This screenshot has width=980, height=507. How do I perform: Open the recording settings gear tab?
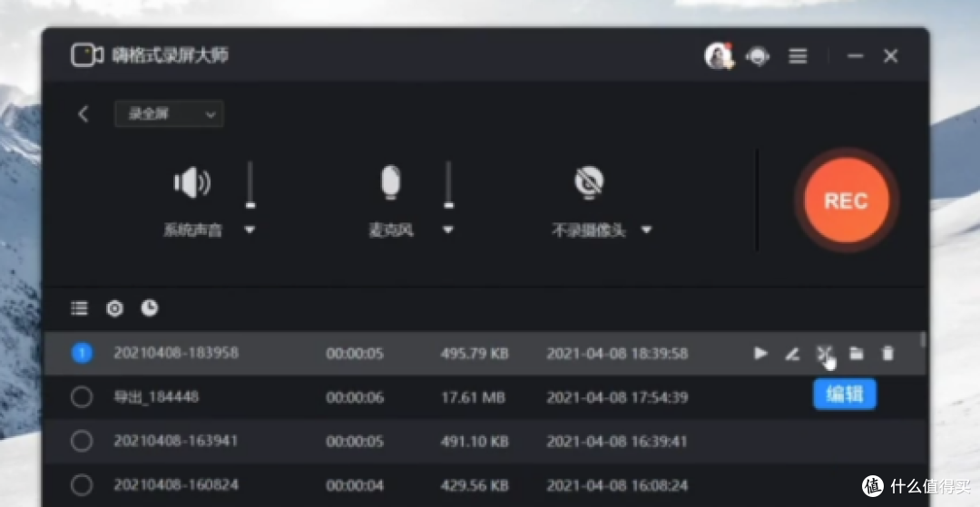point(115,307)
